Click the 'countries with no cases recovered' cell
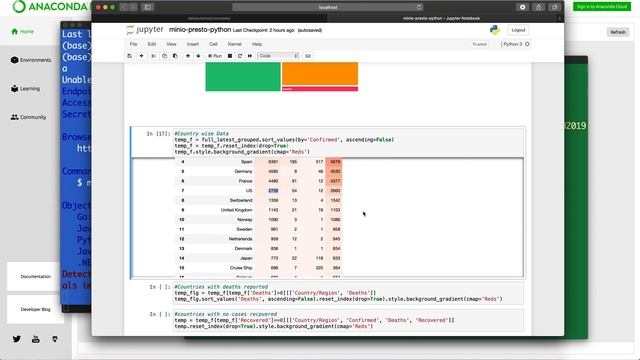 click(x=348, y=320)
